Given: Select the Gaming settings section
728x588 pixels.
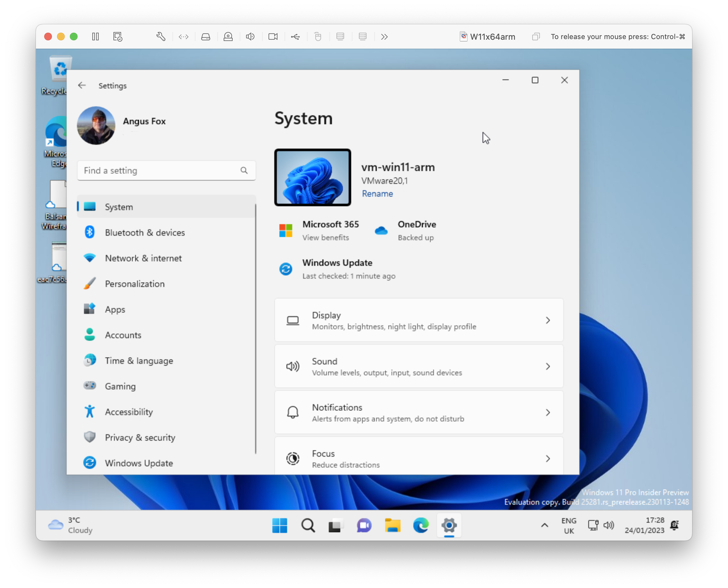Looking at the screenshot, I should click(x=120, y=386).
